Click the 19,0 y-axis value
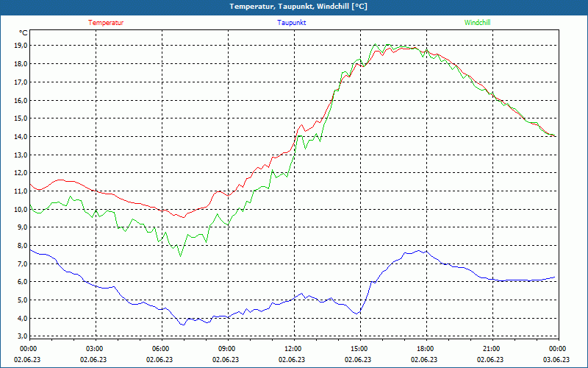The image size is (588, 368). coord(21,46)
